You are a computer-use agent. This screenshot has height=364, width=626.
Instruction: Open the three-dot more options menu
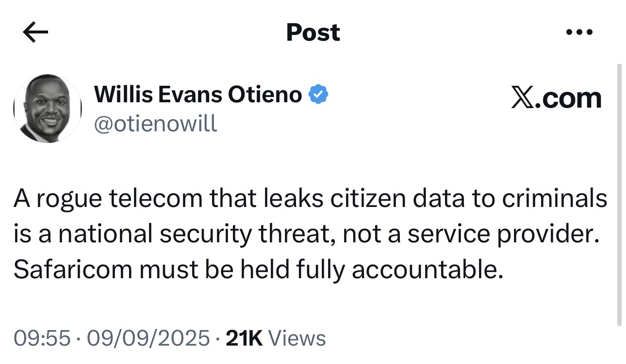pyautogui.click(x=580, y=33)
